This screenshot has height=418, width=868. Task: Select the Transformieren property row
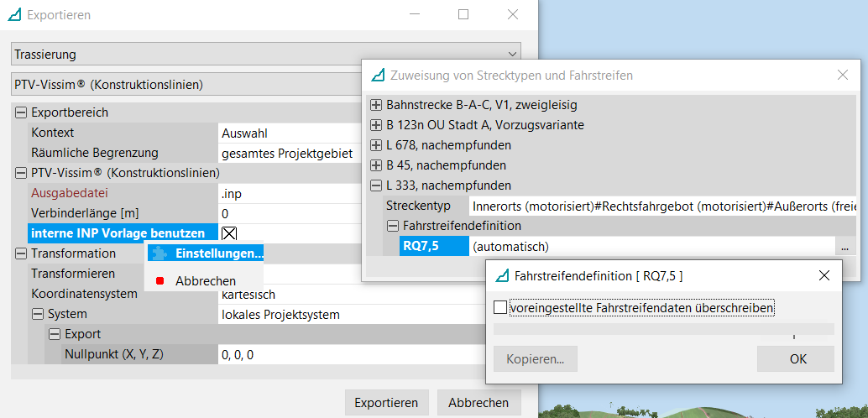[73, 274]
